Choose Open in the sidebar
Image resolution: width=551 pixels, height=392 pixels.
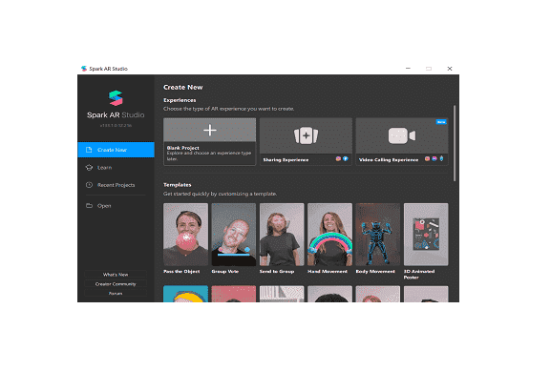116,206
